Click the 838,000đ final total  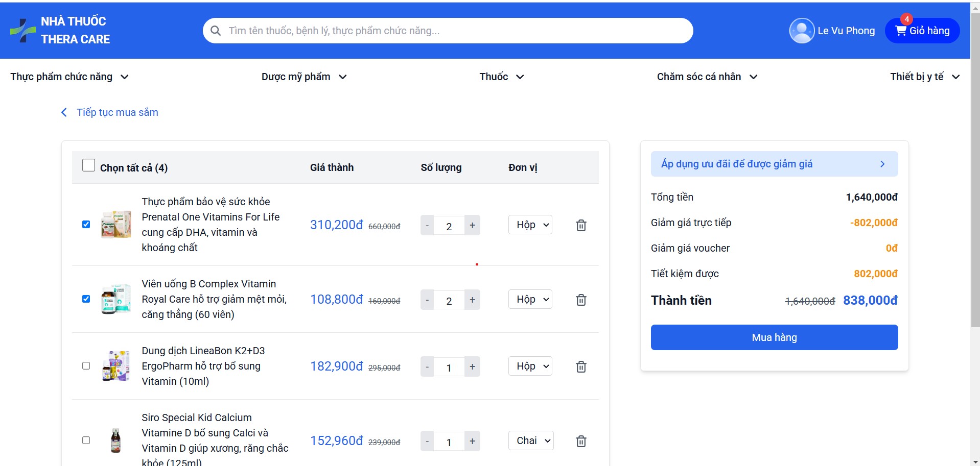tap(870, 300)
